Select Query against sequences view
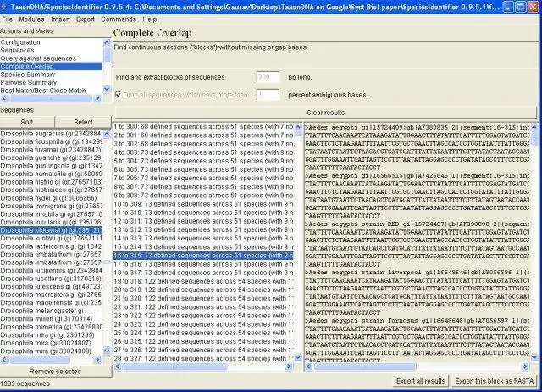The height and width of the screenshot is (392, 542). [x=51, y=58]
